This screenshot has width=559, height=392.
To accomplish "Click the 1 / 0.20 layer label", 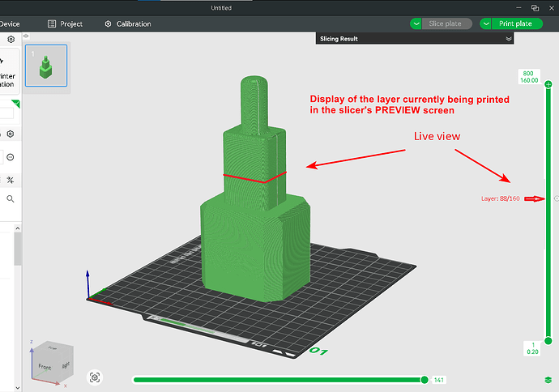I will (532, 348).
